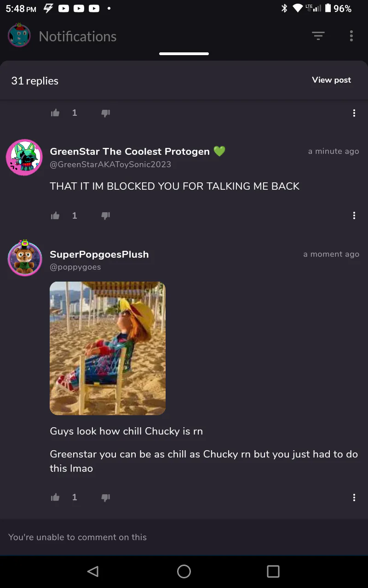The width and height of the screenshot is (368, 588).
Task: Tap the Android home circle button
Action: 184,571
